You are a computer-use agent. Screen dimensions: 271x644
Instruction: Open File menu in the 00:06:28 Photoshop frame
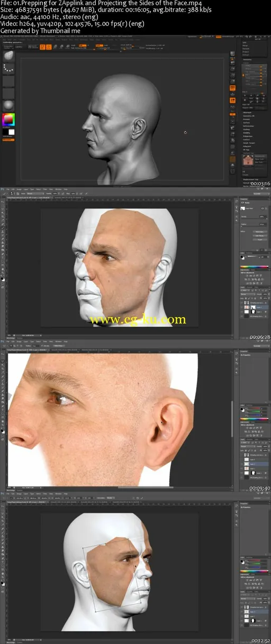pyautogui.click(x=8, y=189)
